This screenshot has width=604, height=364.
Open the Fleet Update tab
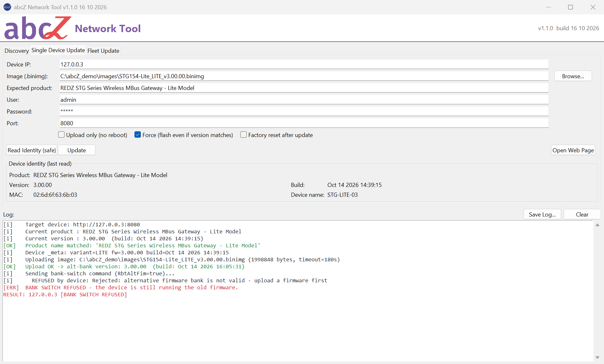click(x=103, y=51)
